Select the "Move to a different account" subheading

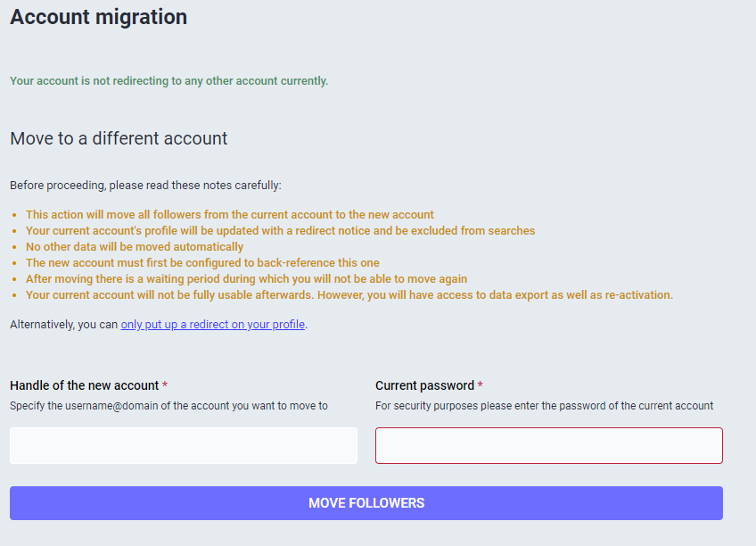pyautogui.click(x=119, y=138)
